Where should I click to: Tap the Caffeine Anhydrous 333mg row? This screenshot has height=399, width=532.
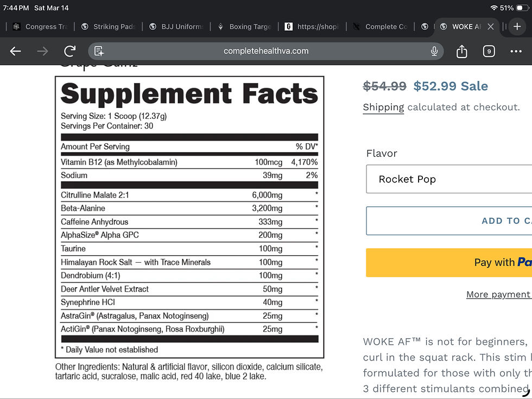[189, 222]
